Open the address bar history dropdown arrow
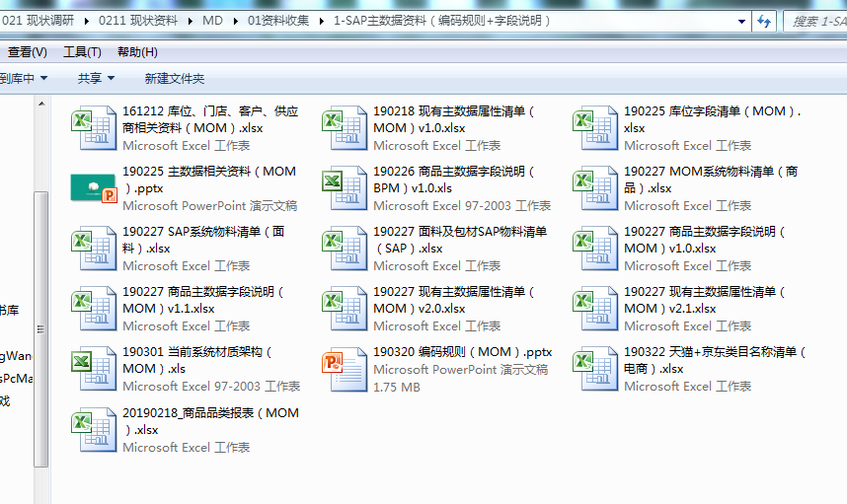 point(739,21)
